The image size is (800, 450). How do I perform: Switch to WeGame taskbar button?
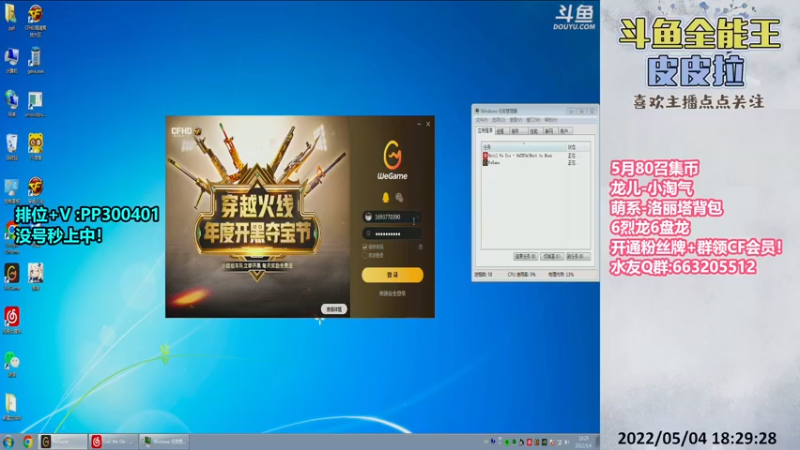point(63,442)
